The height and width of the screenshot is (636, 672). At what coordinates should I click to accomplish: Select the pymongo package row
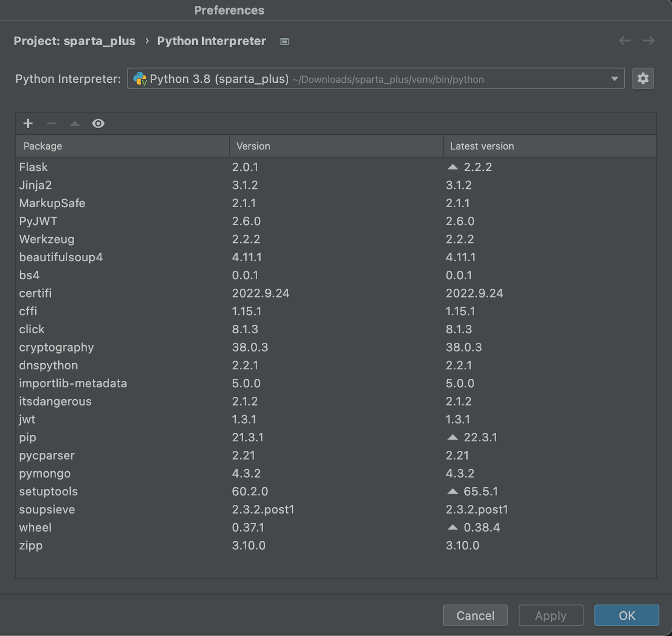[x=336, y=473]
